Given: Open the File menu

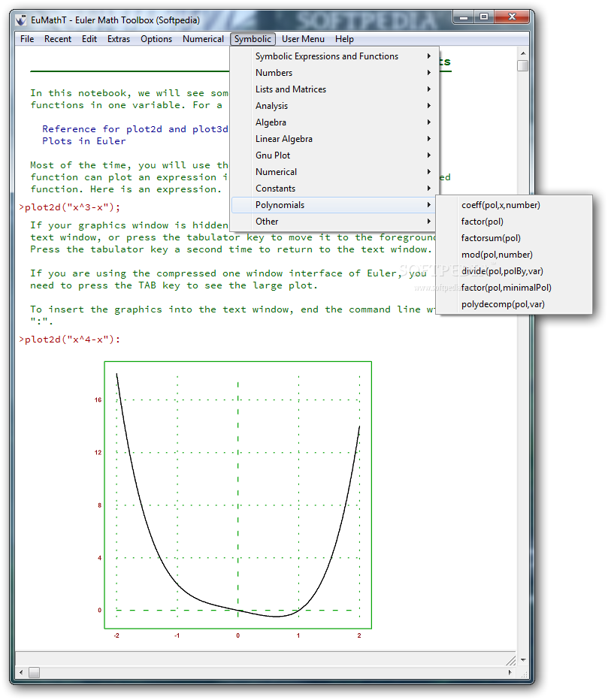Looking at the screenshot, I should [27, 39].
